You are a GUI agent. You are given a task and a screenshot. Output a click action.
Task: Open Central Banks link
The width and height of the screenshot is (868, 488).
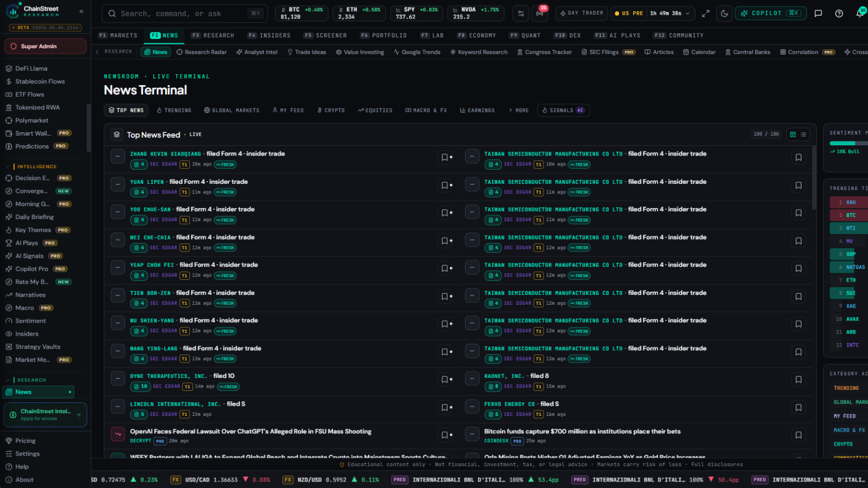point(748,52)
